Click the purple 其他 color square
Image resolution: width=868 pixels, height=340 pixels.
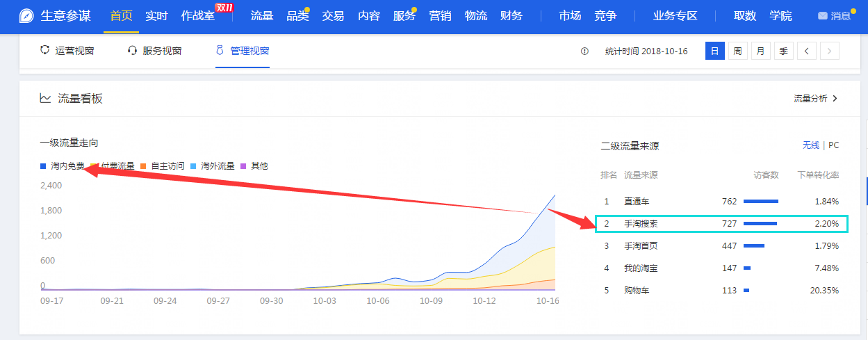(243, 166)
